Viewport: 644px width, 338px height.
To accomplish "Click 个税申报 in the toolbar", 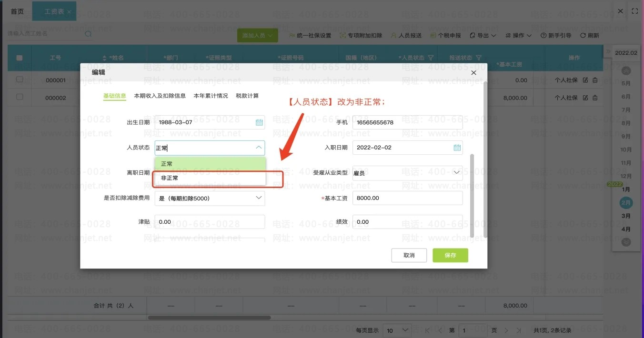I will [445, 36].
